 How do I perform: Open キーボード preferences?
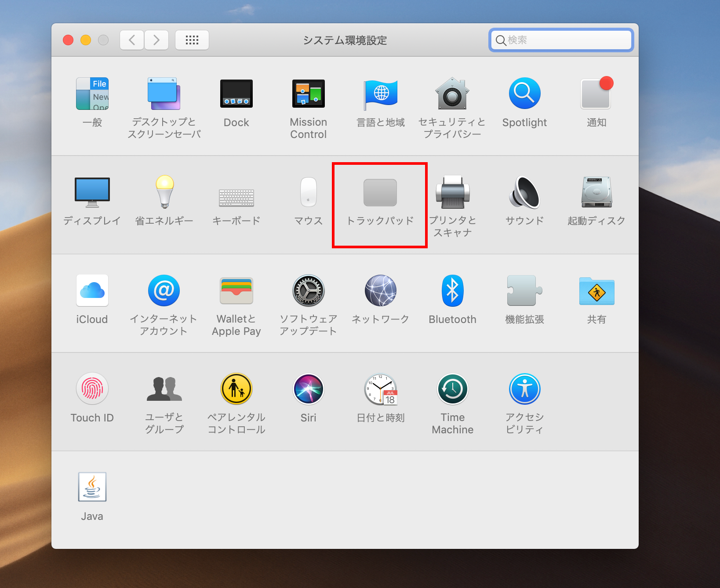[x=236, y=198]
